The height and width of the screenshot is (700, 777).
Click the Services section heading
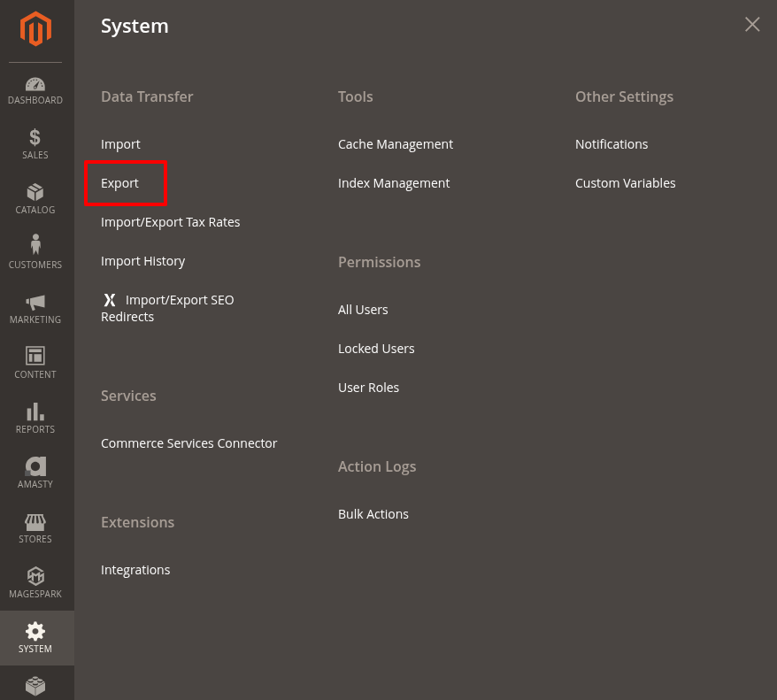click(x=128, y=396)
